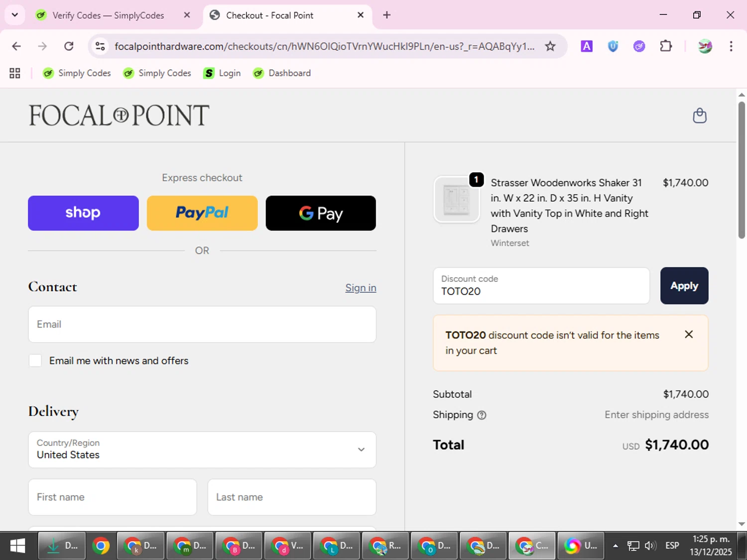Open the blue shield extension
The image size is (747, 560).
tap(613, 46)
